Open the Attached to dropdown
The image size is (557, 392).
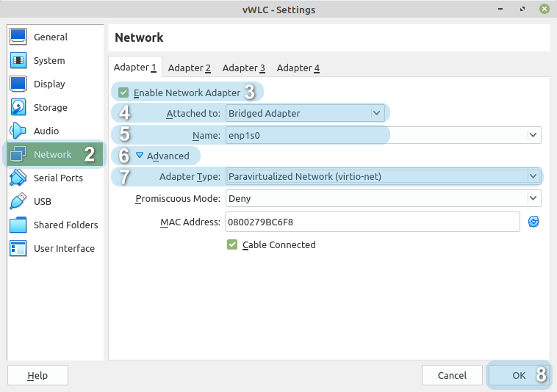tap(305, 113)
